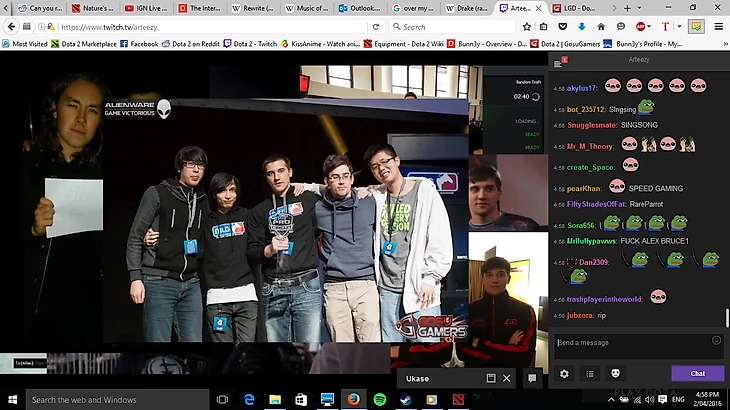Show more bookmarks overflow chevron
This screenshot has height=410, width=730.
[725, 44]
